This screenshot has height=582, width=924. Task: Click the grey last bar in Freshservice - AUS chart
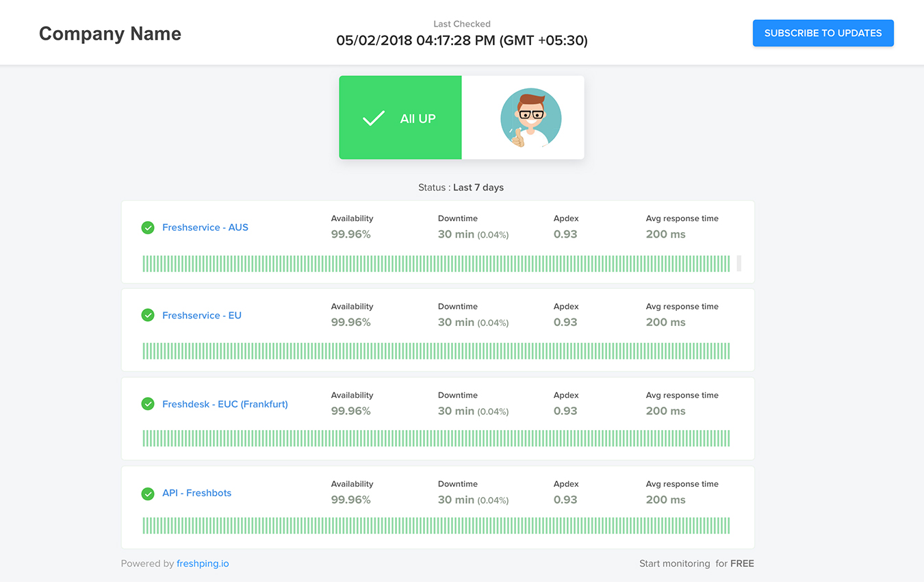point(739,264)
